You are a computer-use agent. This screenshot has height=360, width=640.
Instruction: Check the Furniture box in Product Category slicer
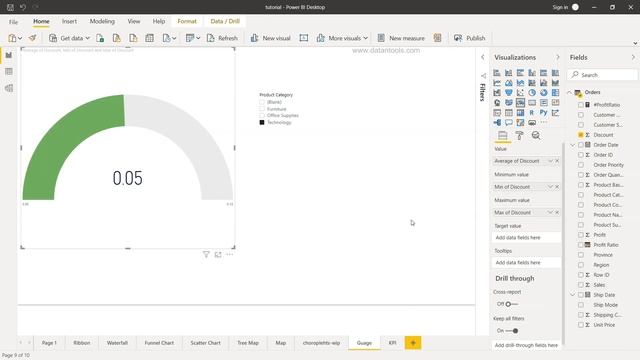[262, 109]
